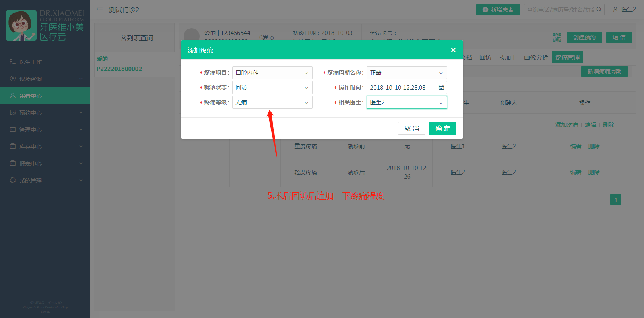Open 医生工作 in sidebar
The width and height of the screenshot is (644, 318).
(x=31, y=62)
